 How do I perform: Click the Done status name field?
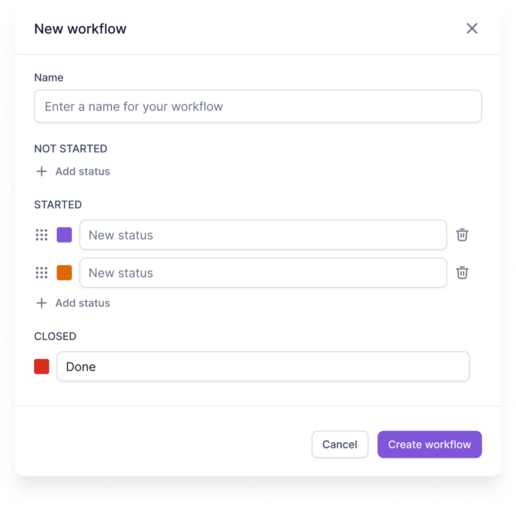coord(263,367)
